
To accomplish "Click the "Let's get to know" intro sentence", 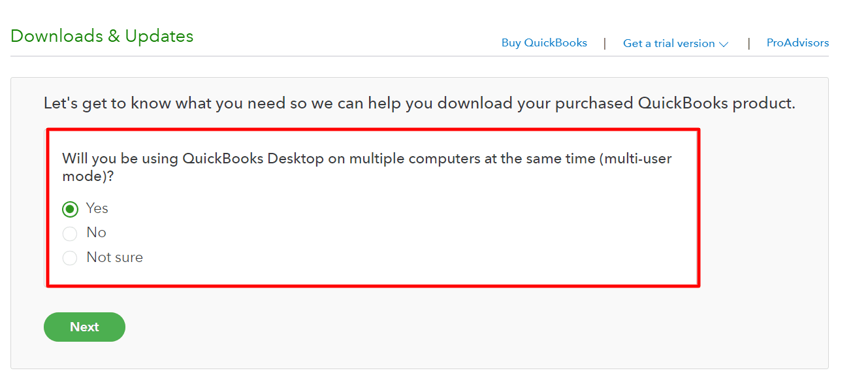I will pyautogui.click(x=419, y=103).
